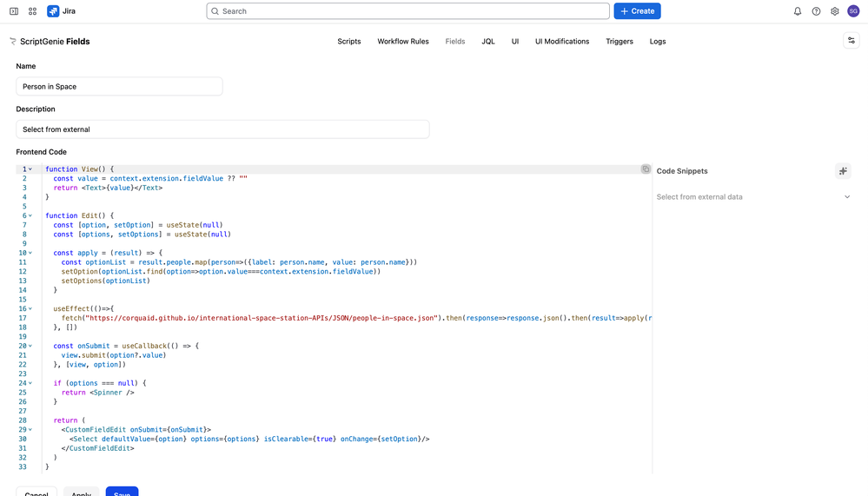Click the Cancel button

[36, 493]
